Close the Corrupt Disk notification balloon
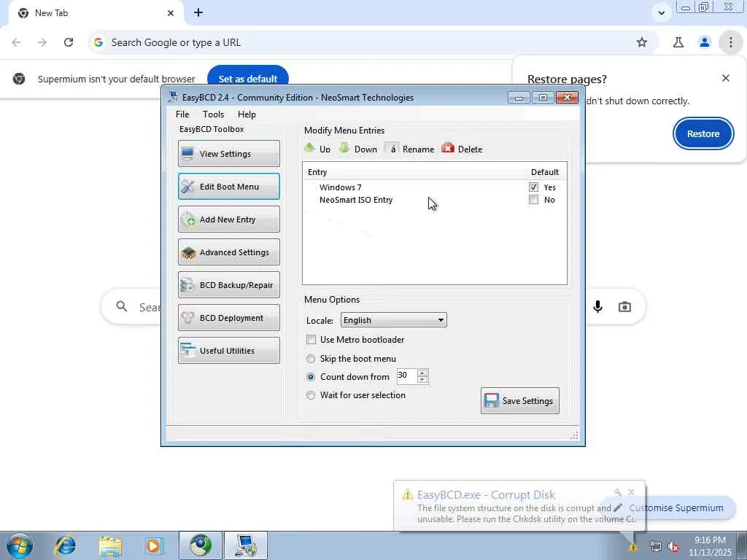Screen dimensions: 747x560 (631, 492)
